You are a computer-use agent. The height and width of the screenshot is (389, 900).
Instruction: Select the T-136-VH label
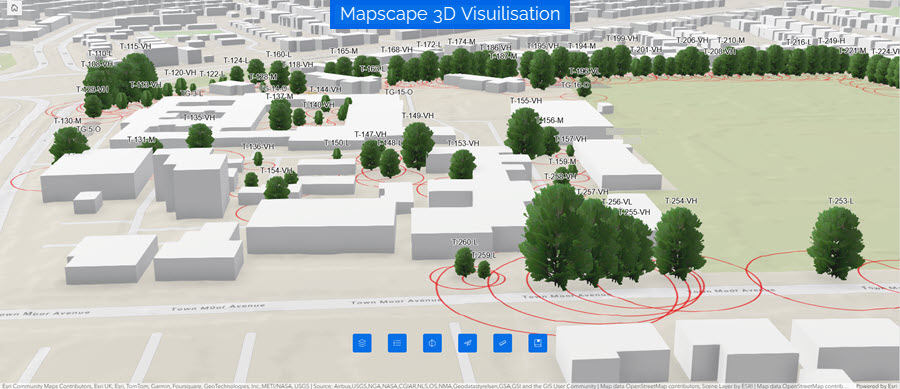pos(258,147)
